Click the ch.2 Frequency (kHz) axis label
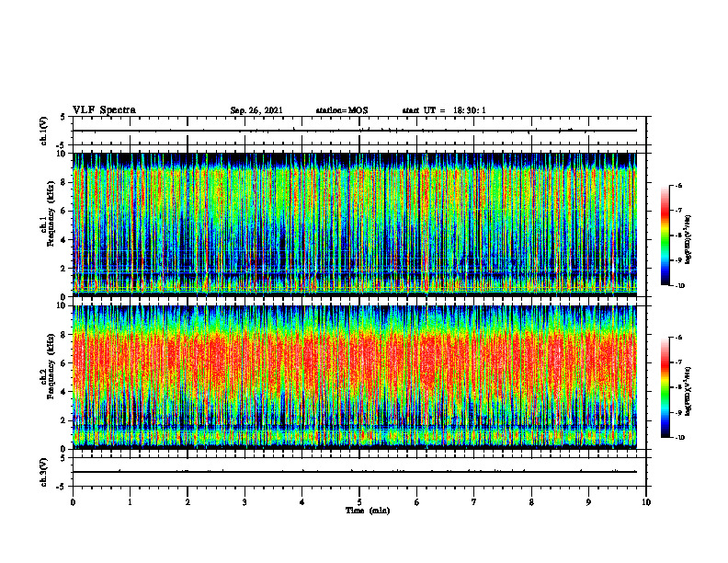The height and width of the screenshot is (563, 728). (x=47, y=366)
